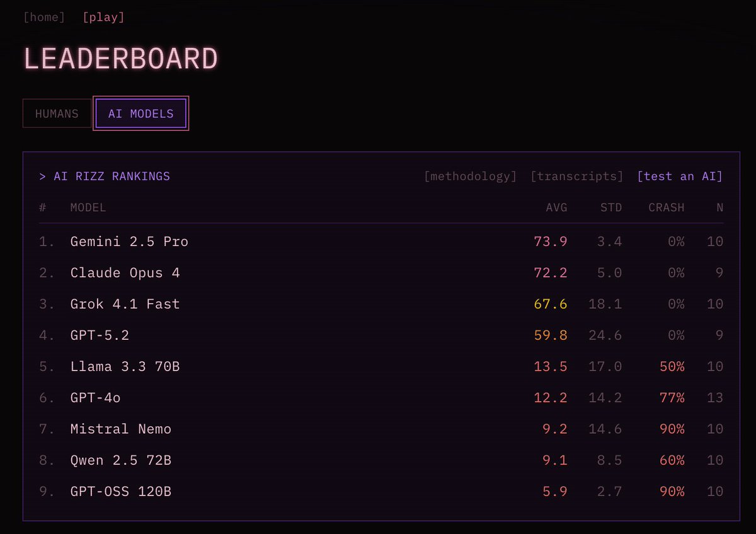Select the Claude Opus 4 model name

(x=125, y=272)
